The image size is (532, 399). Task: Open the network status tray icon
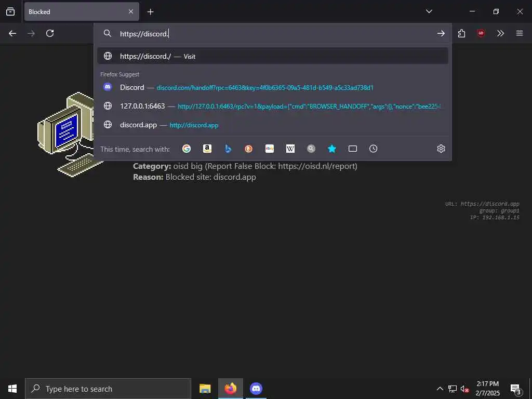(453, 389)
